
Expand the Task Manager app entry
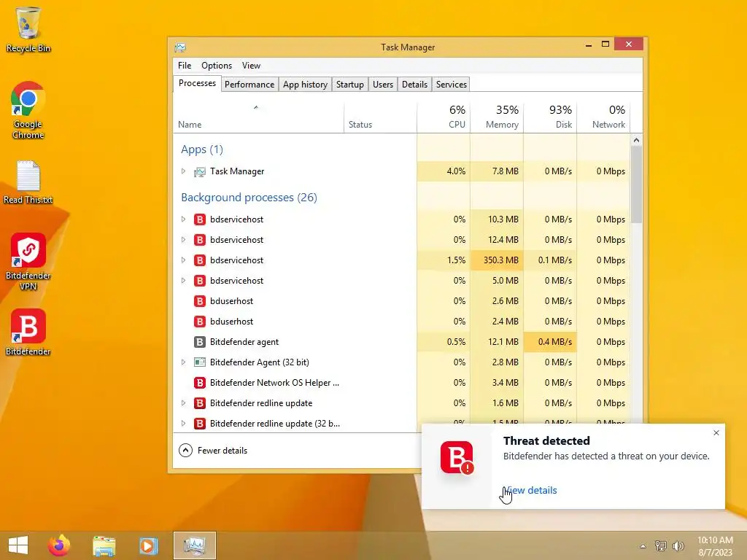click(183, 171)
